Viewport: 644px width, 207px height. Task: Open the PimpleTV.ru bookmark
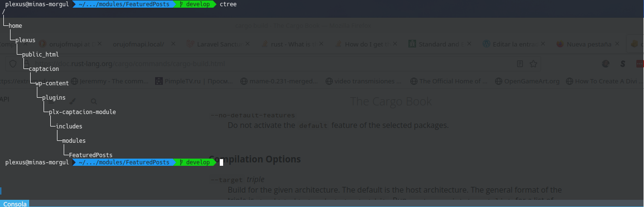pos(195,81)
